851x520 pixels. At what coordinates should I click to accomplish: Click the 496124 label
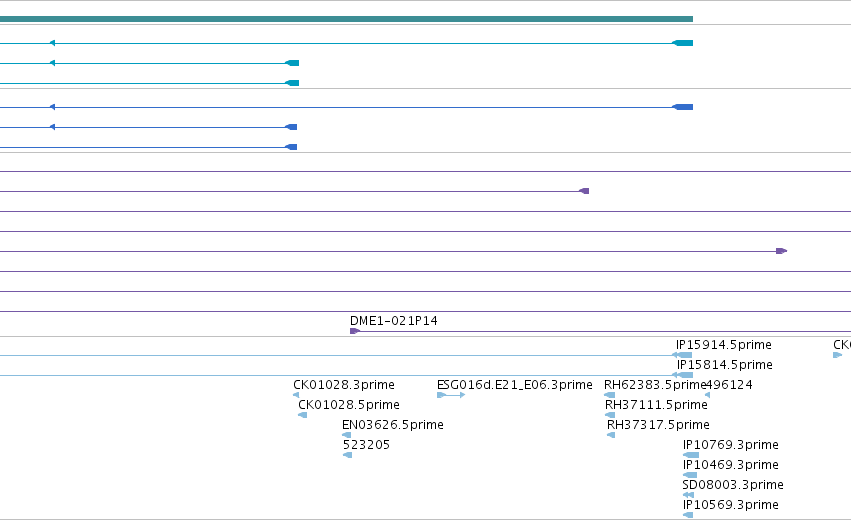point(729,385)
